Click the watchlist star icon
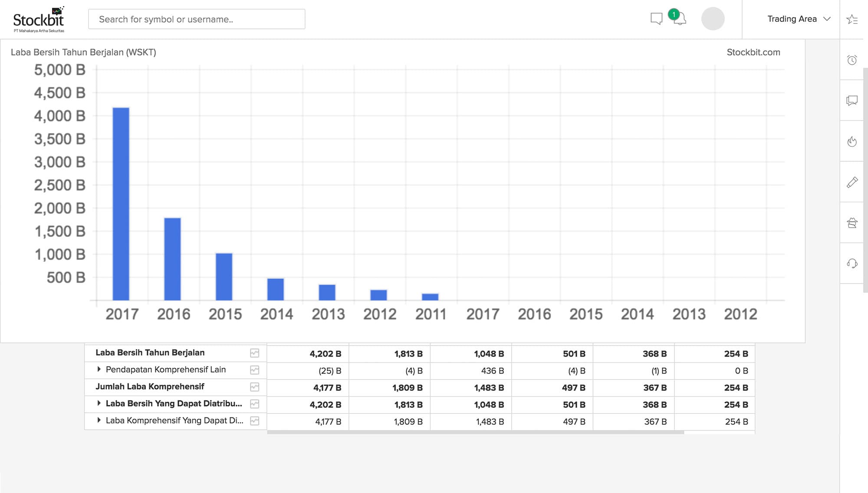The width and height of the screenshot is (868, 493). (x=854, y=19)
